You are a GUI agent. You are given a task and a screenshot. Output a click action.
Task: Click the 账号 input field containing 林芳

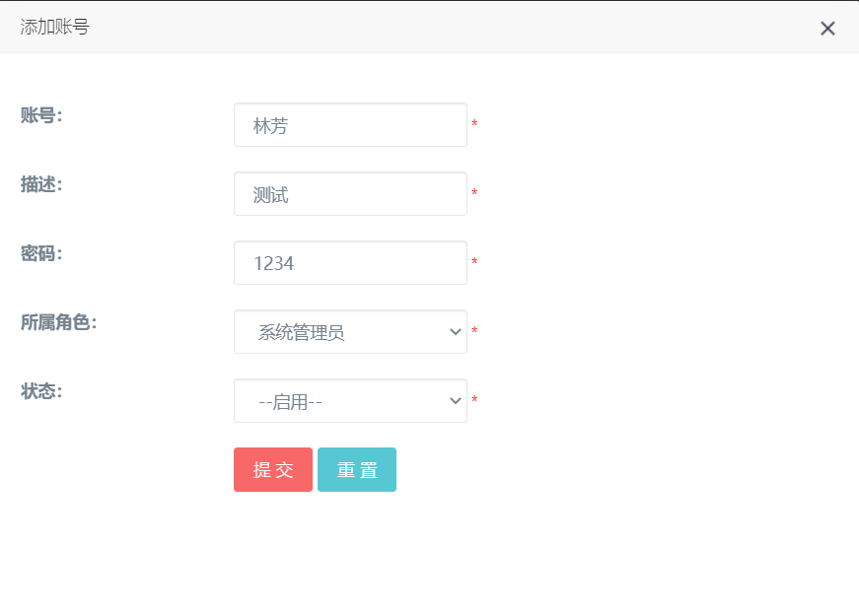point(350,125)
